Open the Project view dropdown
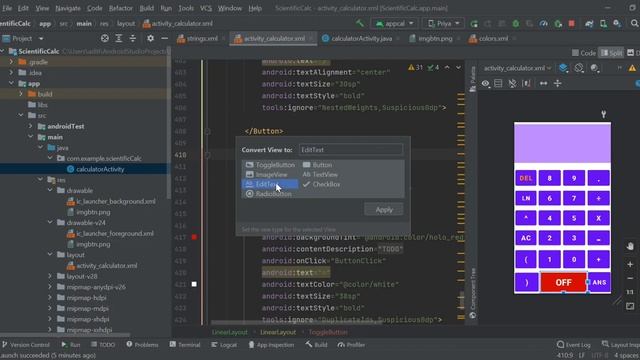 click(23, 38)
